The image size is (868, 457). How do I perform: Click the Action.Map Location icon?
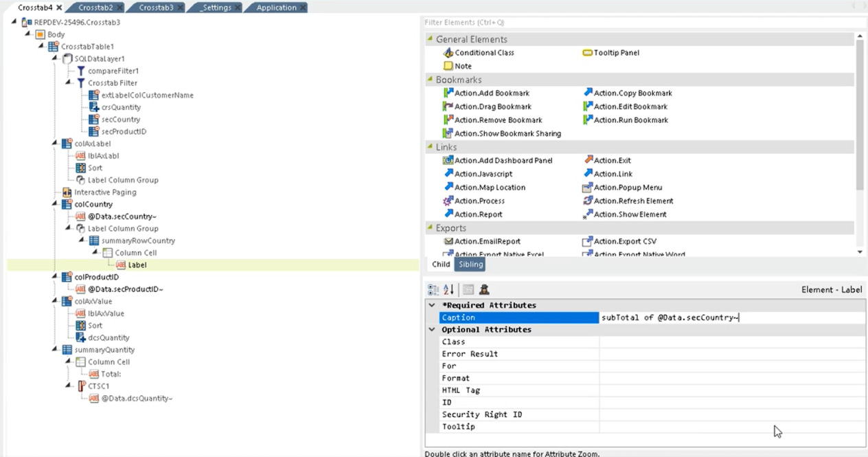pyautogui.click(x=448, y=187)
